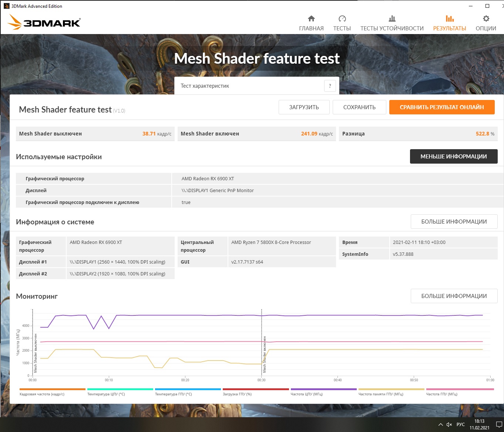Open the ОПЦИИ settings tab
The image size is (504, 432).
(x=486, y=23)
